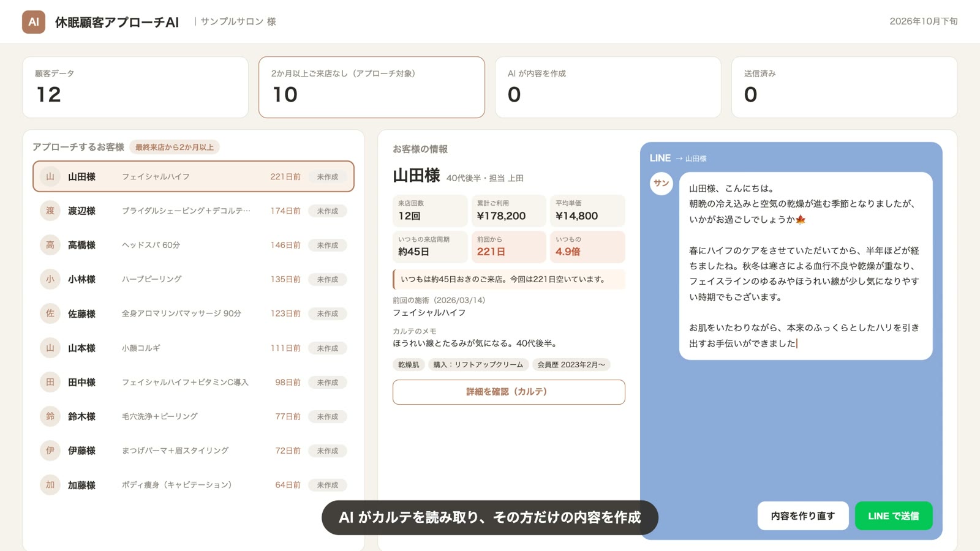Viewport: 980px width, 551px height.
Task: Click the 佐 avatar for 佐藤様
Action: 50,313
